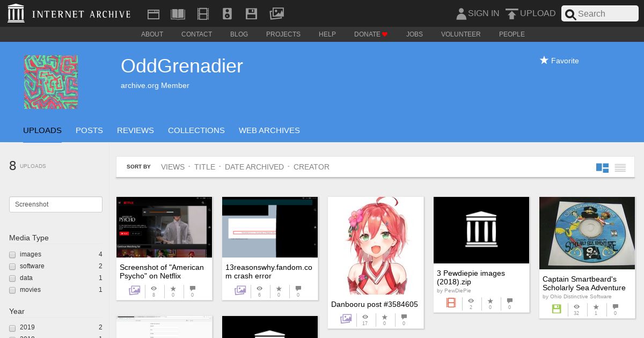The width and height of the screenshot is (644, 338).
Task: Sort uploads by Date Archived
Action: click(254, 167)
